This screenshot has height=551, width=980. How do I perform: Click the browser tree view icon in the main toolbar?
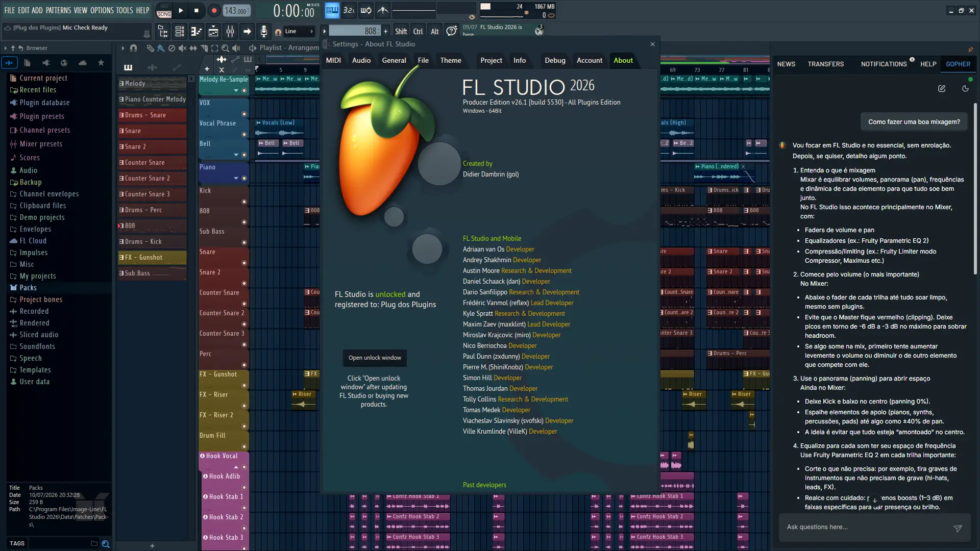coord(163,32)
